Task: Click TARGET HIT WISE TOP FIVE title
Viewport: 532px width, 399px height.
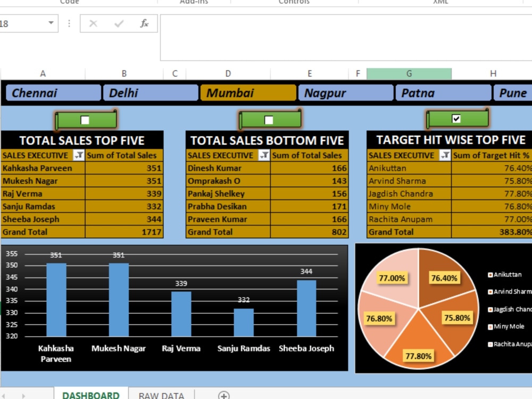Action: tap(451, 140)
